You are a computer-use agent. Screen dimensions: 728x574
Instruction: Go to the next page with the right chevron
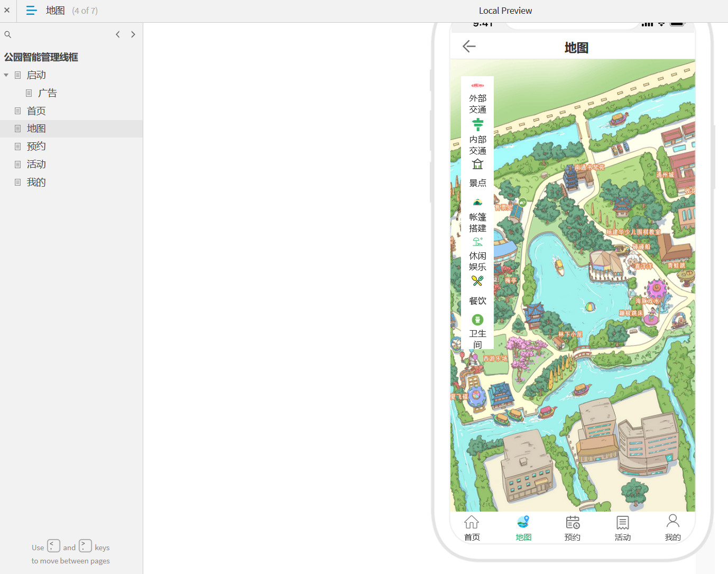pyautogui.click(x=133, y=34)
